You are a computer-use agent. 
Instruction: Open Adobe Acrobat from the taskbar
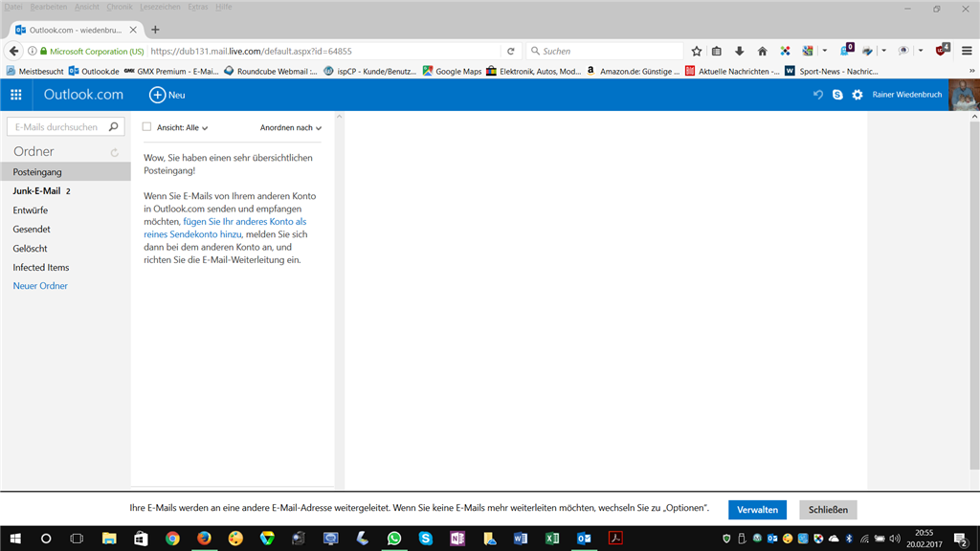point(615,539)
